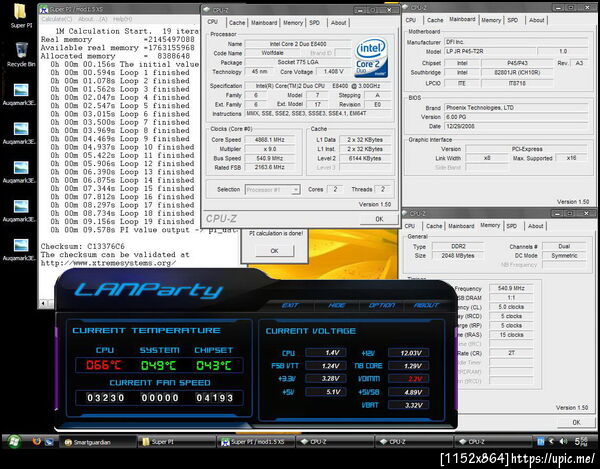Click CHIPSET temperature 043°C readout
This screenshot has width=600, height=469.
(214, 365)
